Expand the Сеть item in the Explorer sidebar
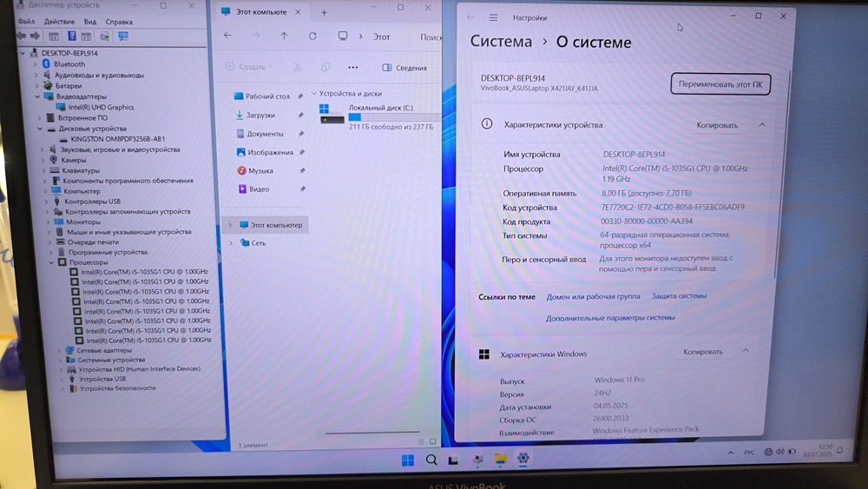Image resolution: width=868 pixels, height=489 pixels. (230, 243)
